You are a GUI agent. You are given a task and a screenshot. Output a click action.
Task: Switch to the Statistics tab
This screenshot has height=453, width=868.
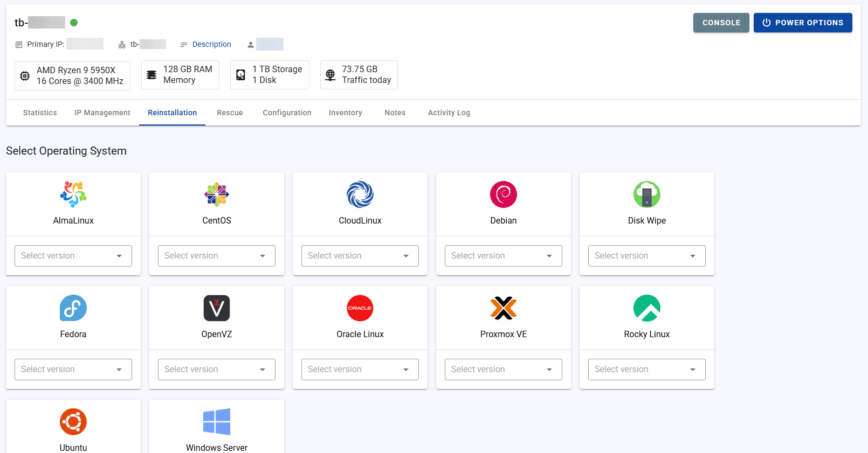point(40,113)
